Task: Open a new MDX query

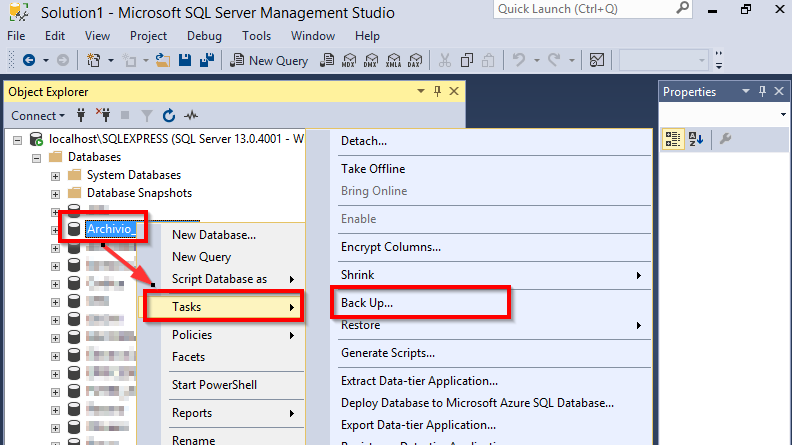Action: (349, 61)
